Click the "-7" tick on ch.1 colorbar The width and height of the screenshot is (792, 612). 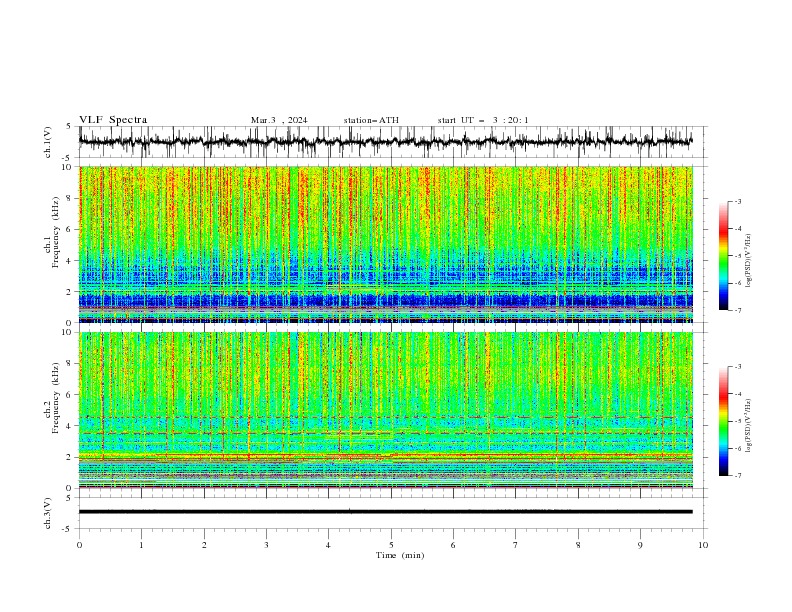tap(738, 310)
